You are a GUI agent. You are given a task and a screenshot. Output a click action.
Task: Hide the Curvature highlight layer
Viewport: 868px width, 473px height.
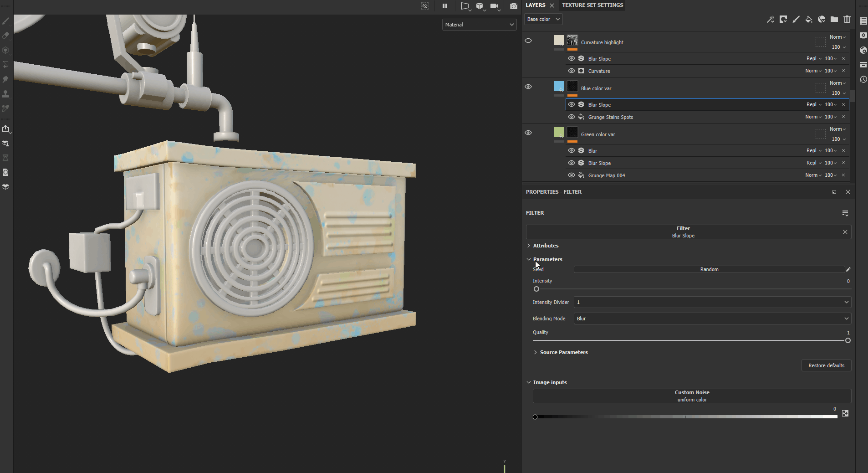tap(528, 41)
